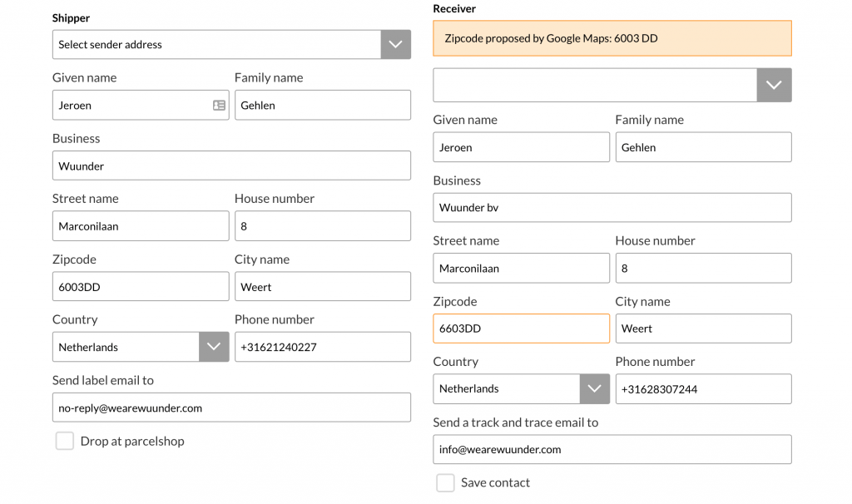Focus the Shipper Business field containing Wuunder
This screenshot has height=504, width=852.
pos(231,166)
